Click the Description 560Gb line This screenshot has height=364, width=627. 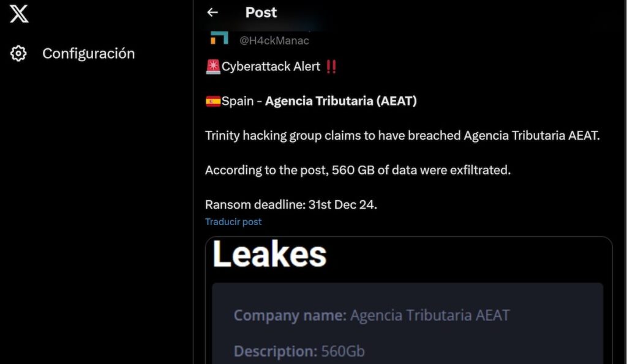(299, 351)
